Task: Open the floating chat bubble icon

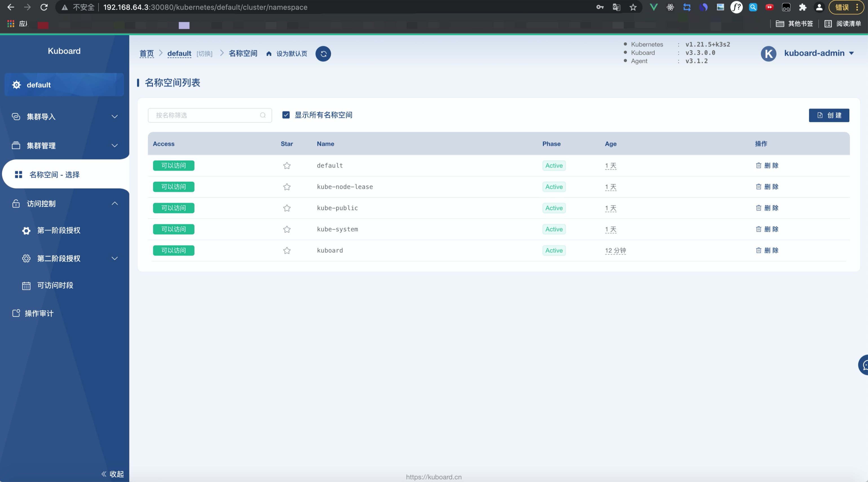Action: click(863, 365)
